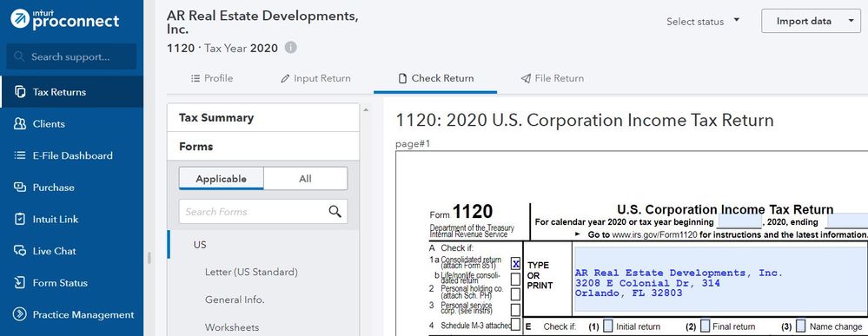
Task: Click the Intuit ProConnect logo
Action: click(x=65, y=19)
